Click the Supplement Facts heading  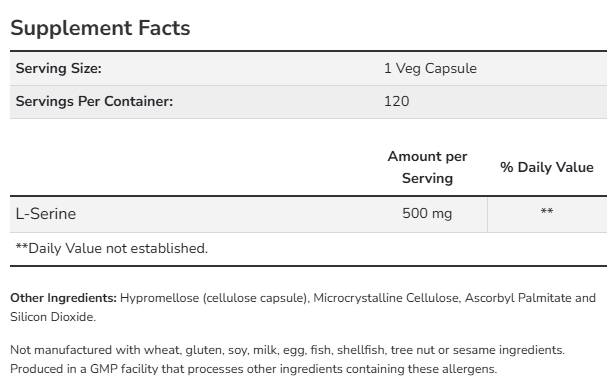100,28
